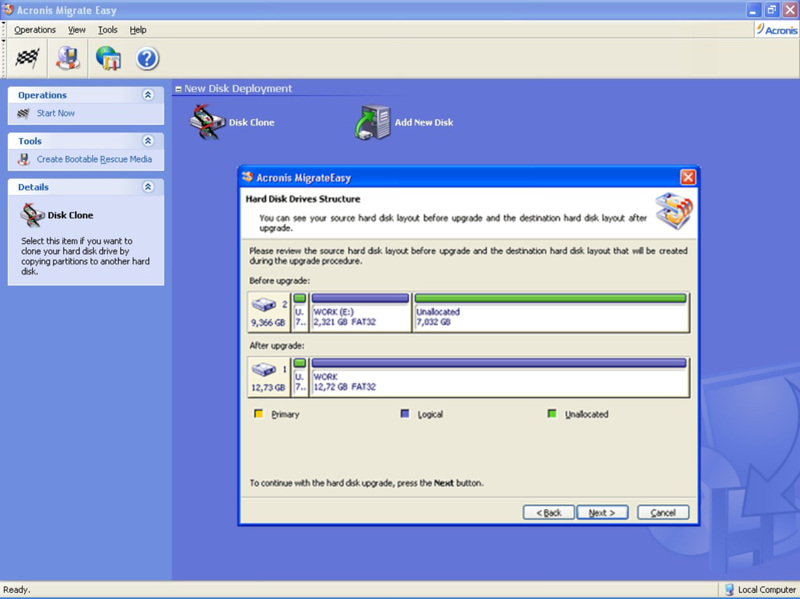800x599 pixels.
Task: Select the WORK (E:) 2,321 GB partition
Action: pos(360,312)
